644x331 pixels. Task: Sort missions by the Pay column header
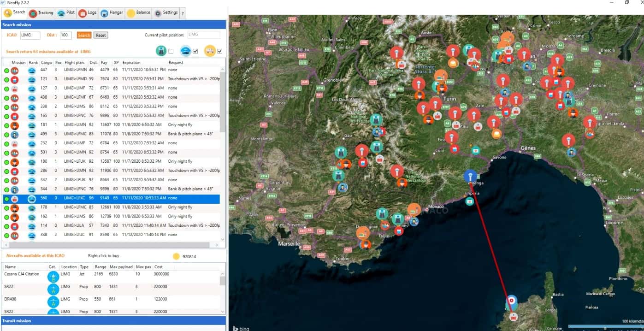[104, 62]
